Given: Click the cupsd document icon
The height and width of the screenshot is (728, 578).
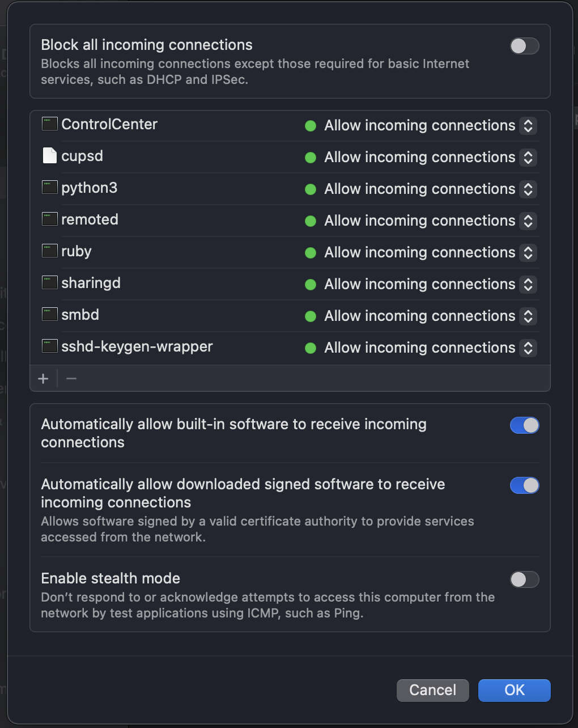Looking at the screenshot, I should tap(50, 155).
